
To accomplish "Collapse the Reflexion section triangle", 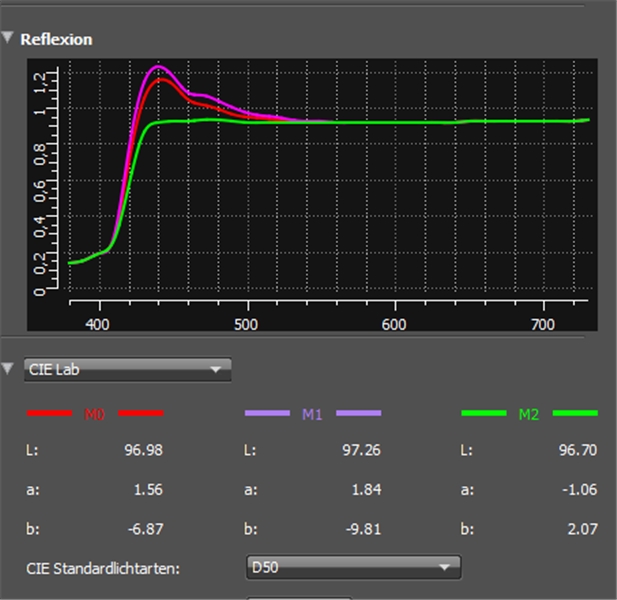I will [8, 39].
